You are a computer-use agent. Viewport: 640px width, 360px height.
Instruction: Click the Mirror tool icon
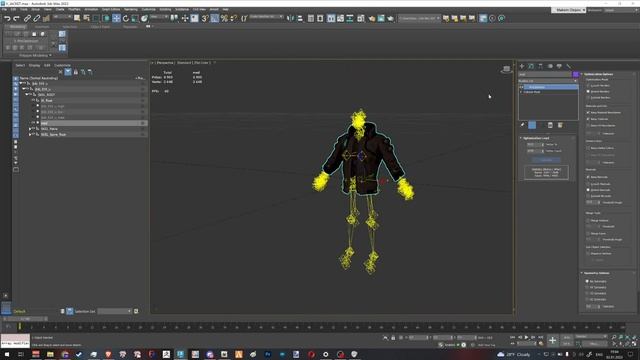tap(291, 18)
